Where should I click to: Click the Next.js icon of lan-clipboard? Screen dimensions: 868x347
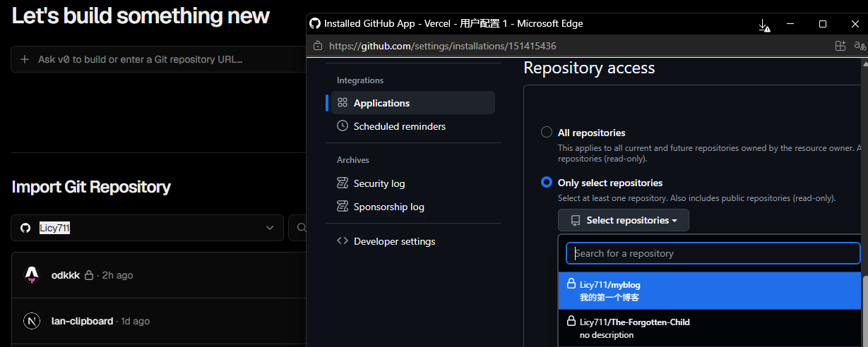32,321
